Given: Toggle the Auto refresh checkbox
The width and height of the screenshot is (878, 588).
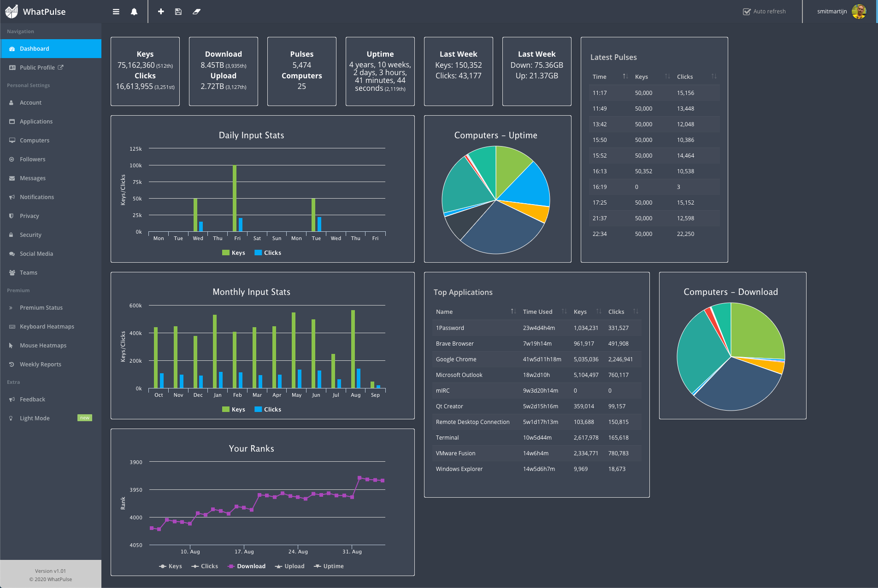Looking at the screenshot, I should (747, 12).
